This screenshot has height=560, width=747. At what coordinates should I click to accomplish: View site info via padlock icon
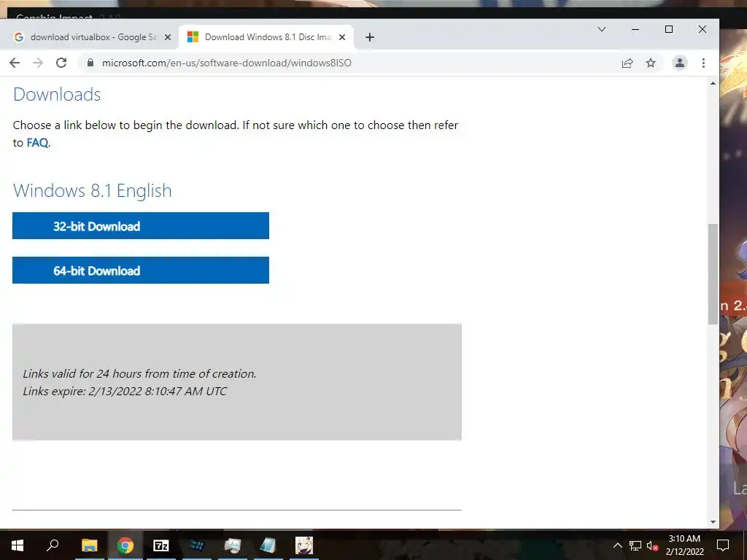click(x=90, y=63)
